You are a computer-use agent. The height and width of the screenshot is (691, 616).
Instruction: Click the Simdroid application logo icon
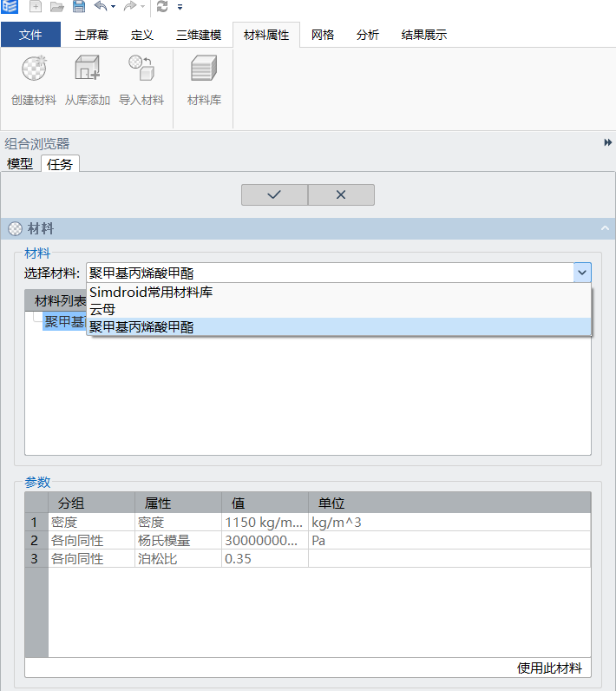point(9,6)
